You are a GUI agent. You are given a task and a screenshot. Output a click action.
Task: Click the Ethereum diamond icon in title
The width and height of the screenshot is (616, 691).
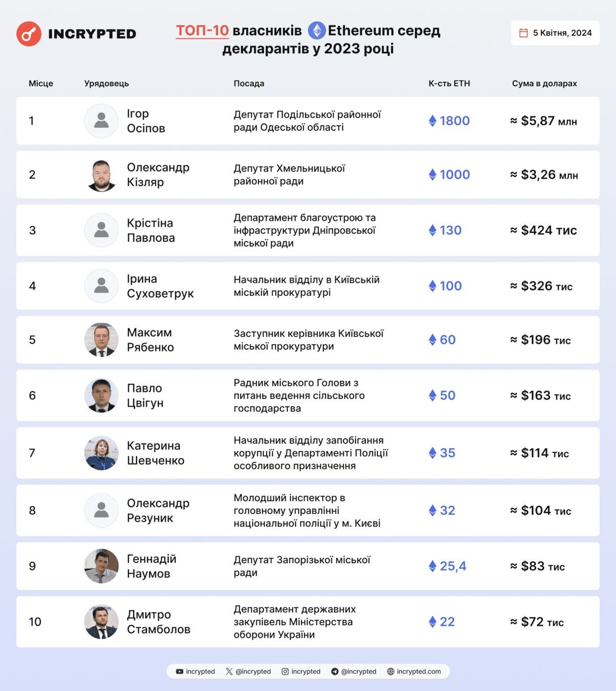pos(317,31)
